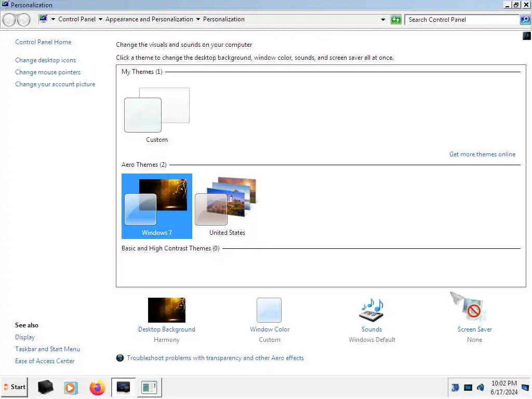532x399 pixels.
Task: Click the Desktop Background text link
Action: pyautogui.click(x=167, y=329)
